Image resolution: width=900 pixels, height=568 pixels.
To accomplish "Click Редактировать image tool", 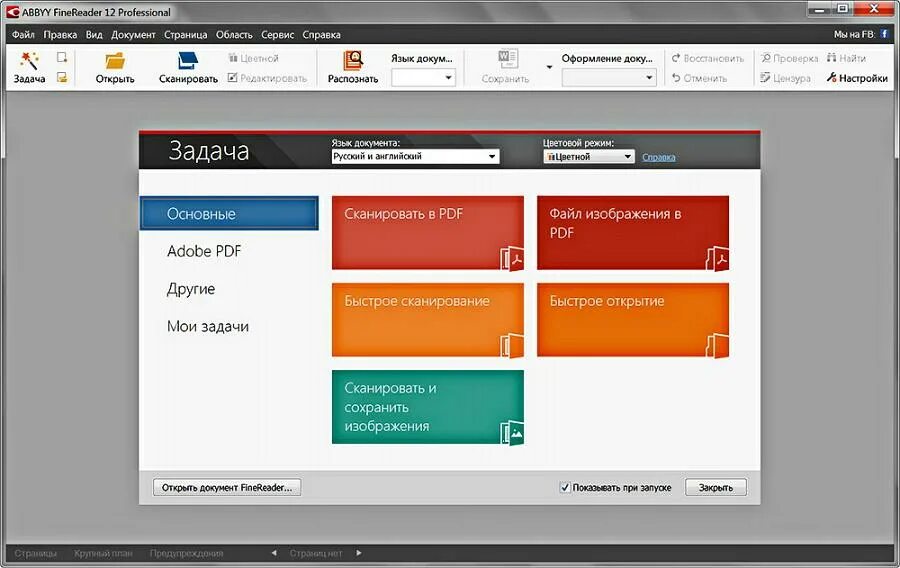I will click(x=267, y=77).
